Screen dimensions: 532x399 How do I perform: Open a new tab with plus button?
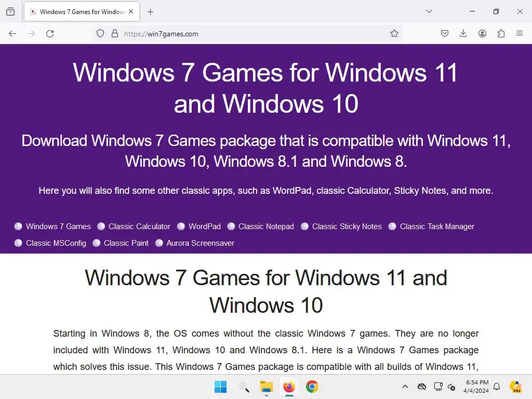(x=151, y=12)
